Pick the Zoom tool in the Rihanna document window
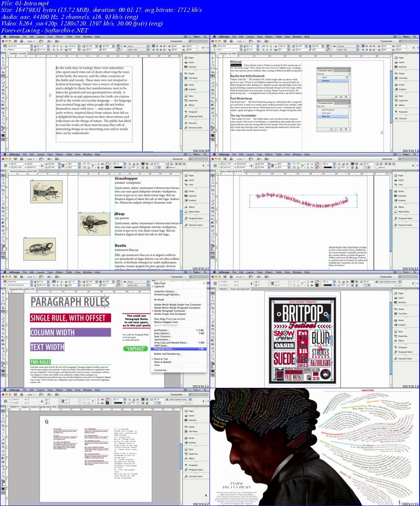 tap(213, 123)
